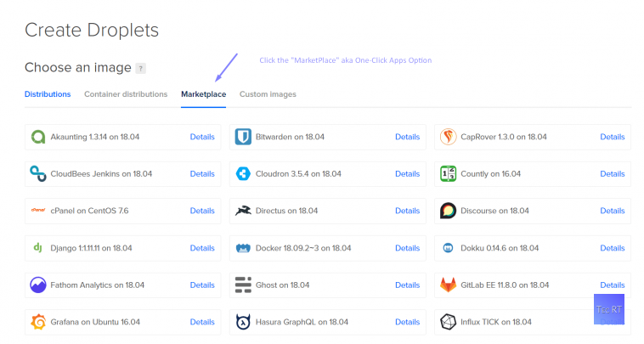Screen dimensions: 644x344
Task: Choose Countly on 16.04 label
Action: pos(490,173)
